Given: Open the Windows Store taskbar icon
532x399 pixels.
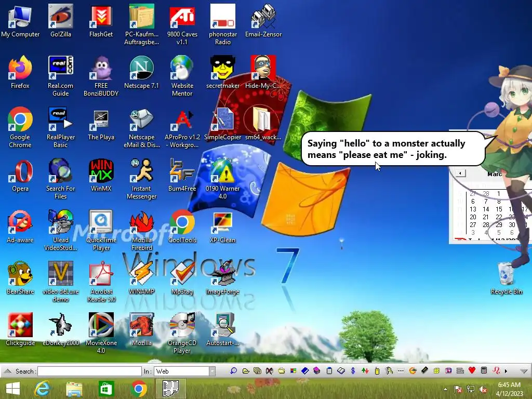Looking at the screenshot, I should pos(106,389).
